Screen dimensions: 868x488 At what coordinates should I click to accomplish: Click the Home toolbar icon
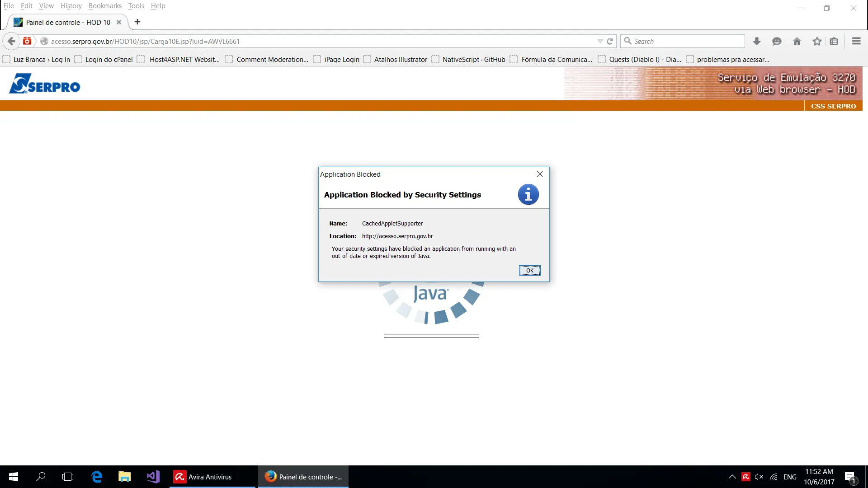coord(797,41)
